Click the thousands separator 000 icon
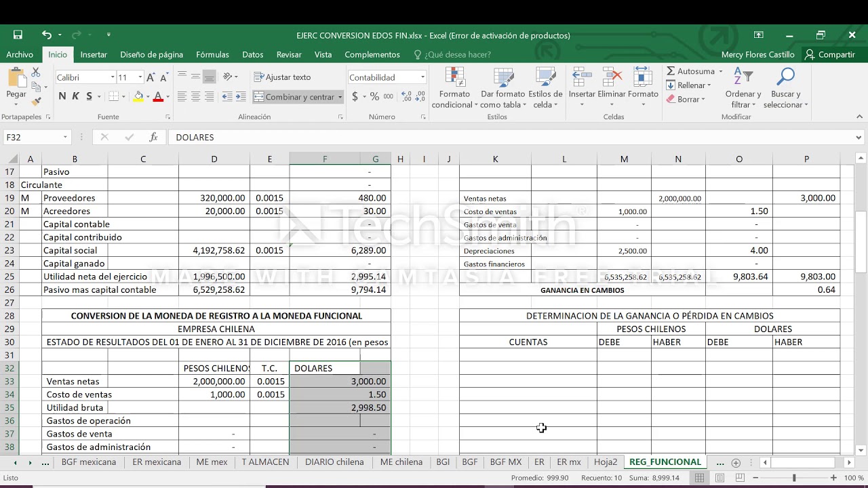The width and height of the screenshot is (868, 488). point(389,97)
